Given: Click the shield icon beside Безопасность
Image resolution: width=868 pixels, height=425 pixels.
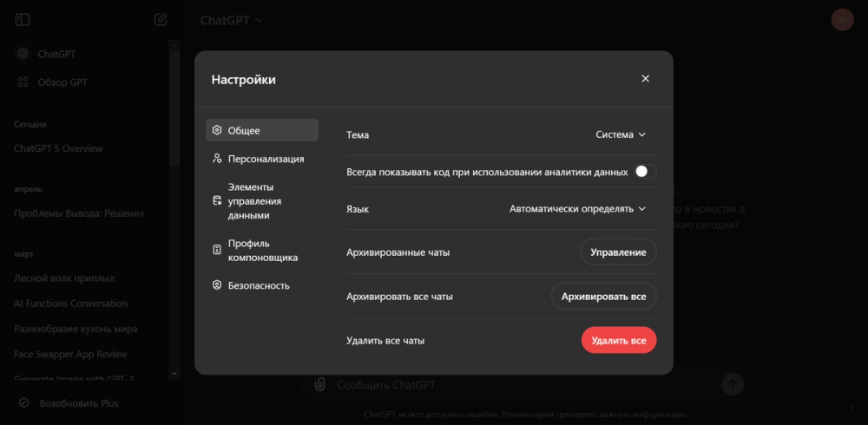Looking at the screenshot, I should tap(217, 285).
